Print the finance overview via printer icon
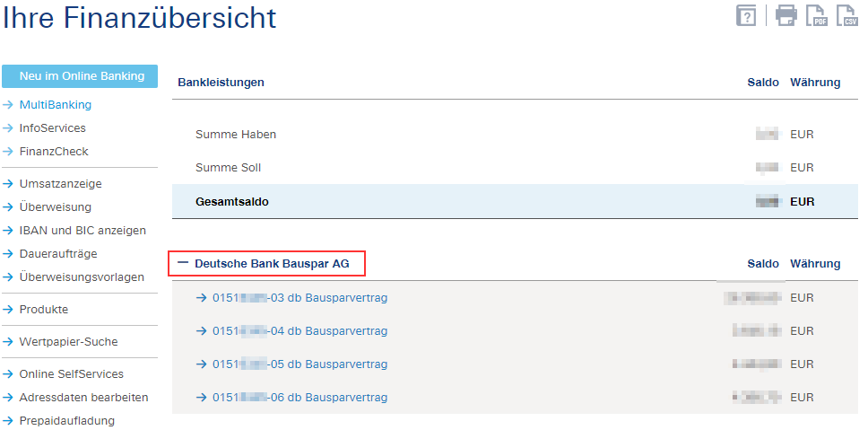 pos(786,15)
